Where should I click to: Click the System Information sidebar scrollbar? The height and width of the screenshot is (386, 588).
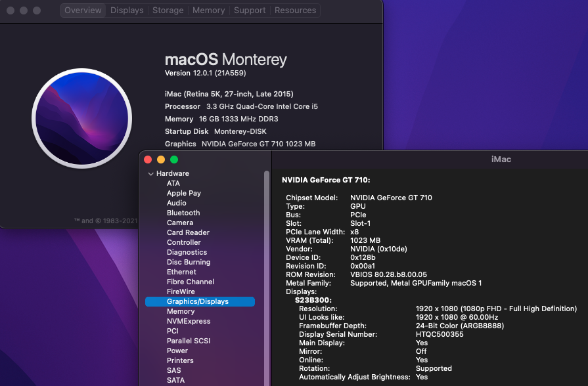click(x=267, y=278)
